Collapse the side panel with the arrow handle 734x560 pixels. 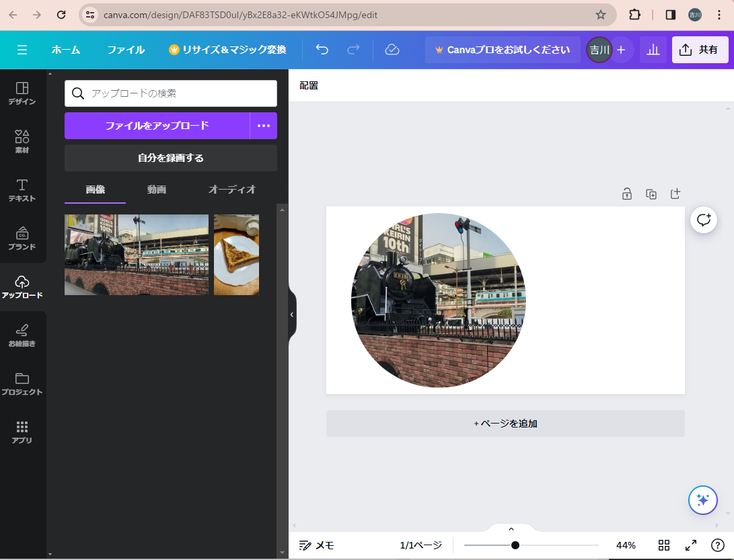coord(292,315)
